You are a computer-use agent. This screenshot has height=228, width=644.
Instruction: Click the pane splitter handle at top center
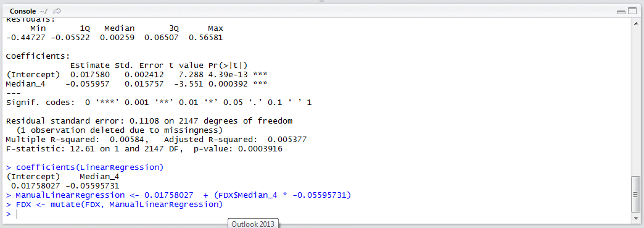(321, 2)
